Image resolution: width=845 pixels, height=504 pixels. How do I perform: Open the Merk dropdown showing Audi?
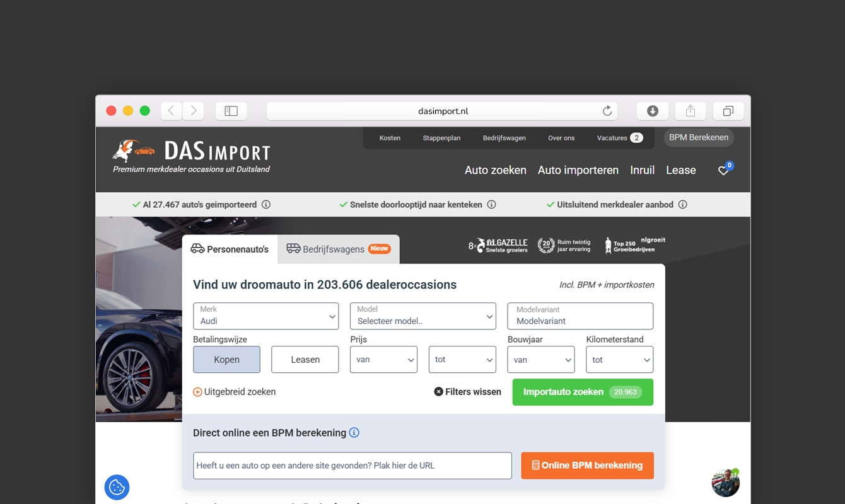pyautogui.click(x=265, y=316)
